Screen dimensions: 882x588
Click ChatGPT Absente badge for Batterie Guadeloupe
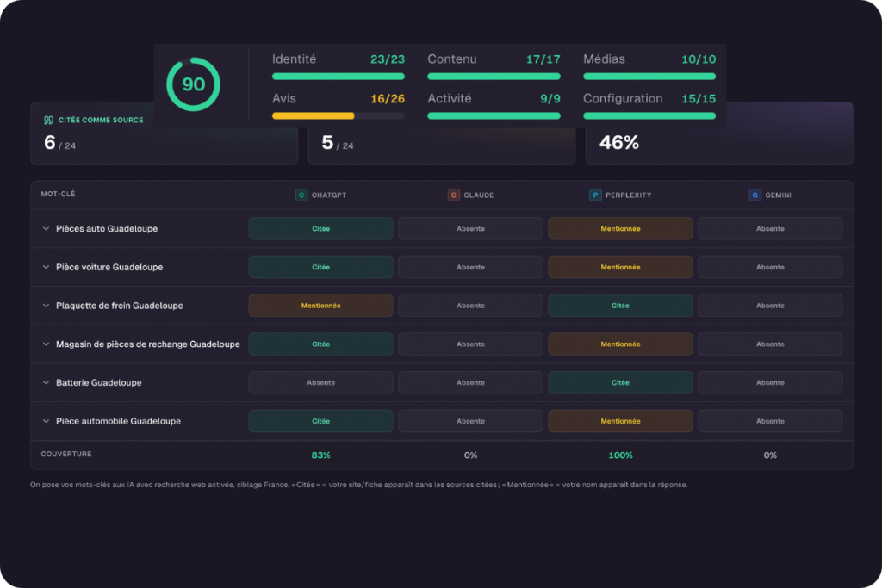(320, 382)
